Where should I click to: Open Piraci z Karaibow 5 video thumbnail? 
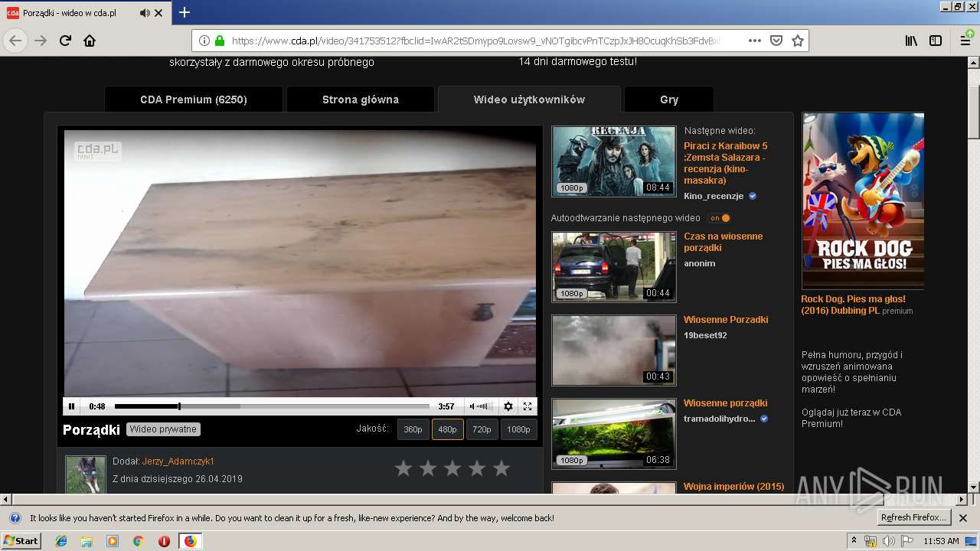pyautogui.click(x=614, y=161)
